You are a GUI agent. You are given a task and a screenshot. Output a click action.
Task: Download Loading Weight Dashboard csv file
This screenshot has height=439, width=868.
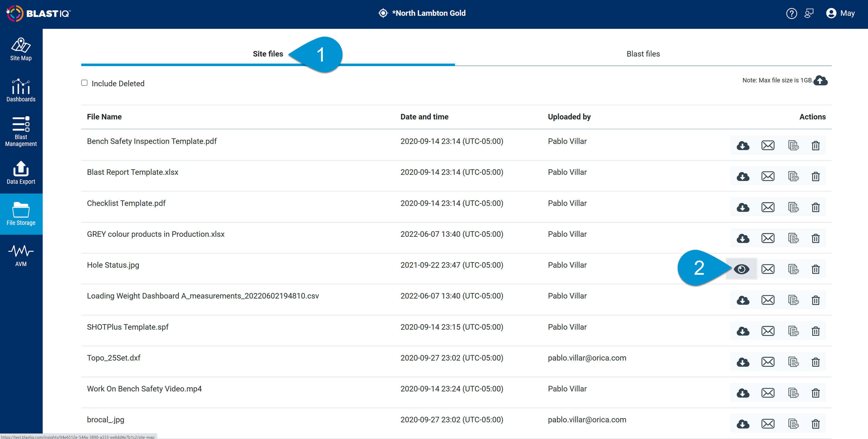743,300
